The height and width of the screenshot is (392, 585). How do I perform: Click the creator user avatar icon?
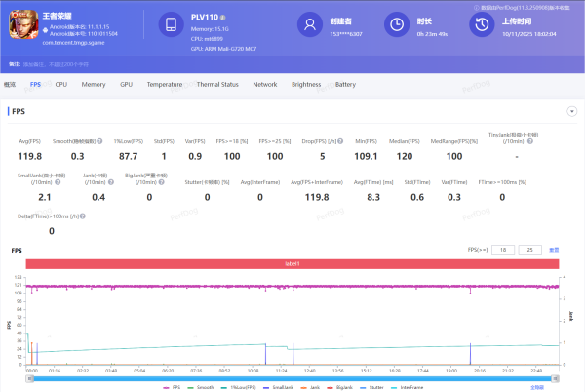[x=309, y=24]
